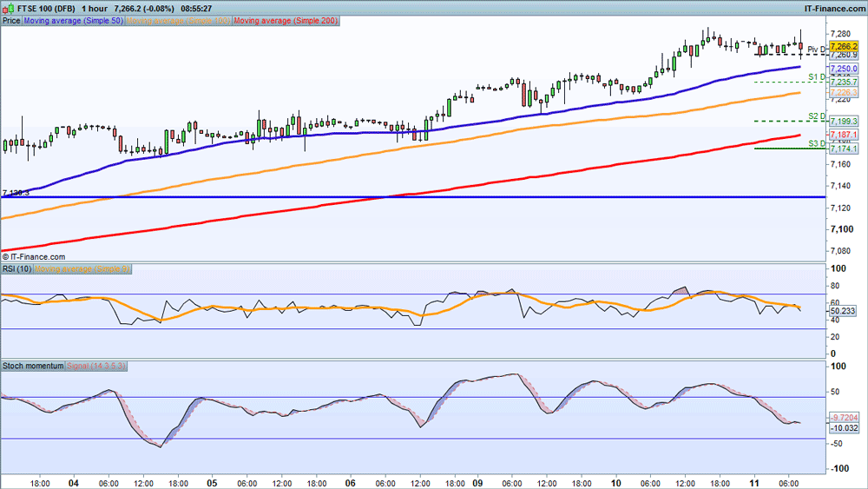Select the Stoch momentum indicator label
Screen dimensions: 868x489
(x=33, y=366)
